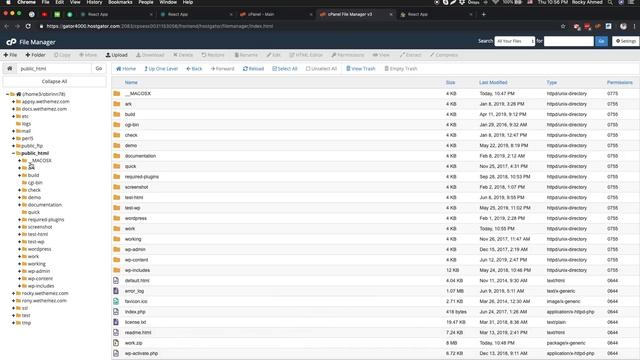Sort the list by Name column

(131, 82)
